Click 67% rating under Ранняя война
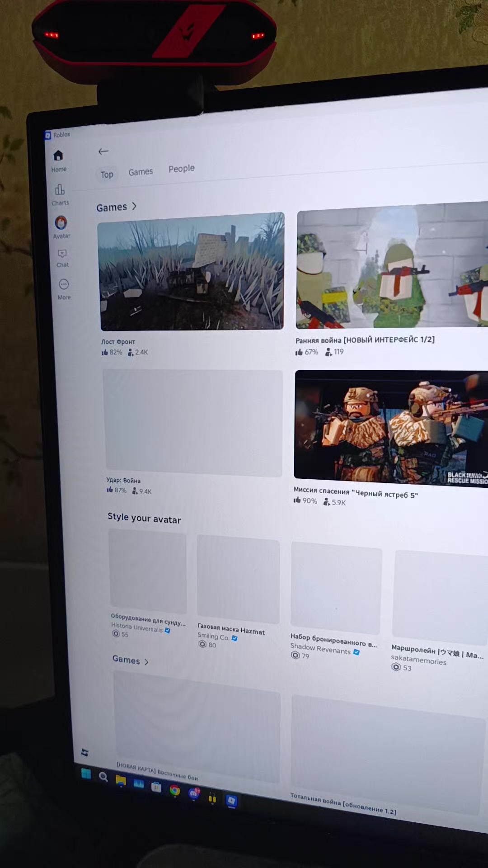488x868 pixels. (307, 352)
